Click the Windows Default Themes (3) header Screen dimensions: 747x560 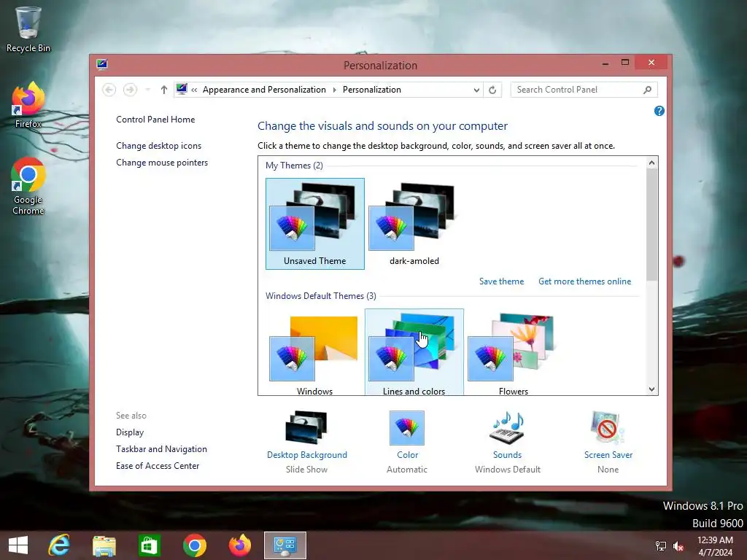coord(321,296)
